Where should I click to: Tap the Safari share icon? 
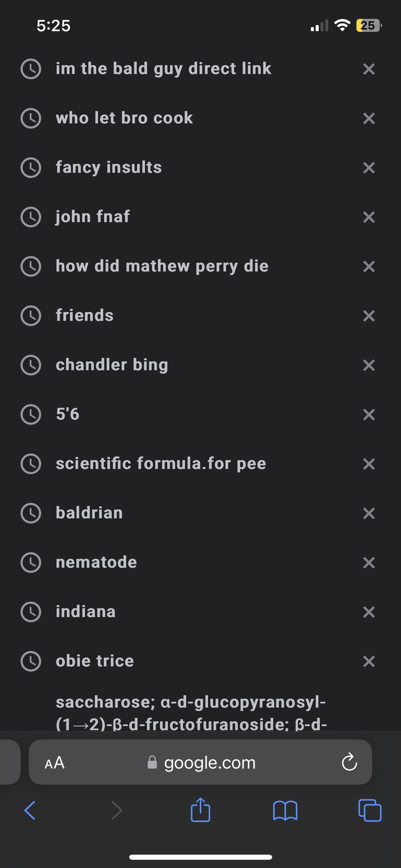point(200,810)
